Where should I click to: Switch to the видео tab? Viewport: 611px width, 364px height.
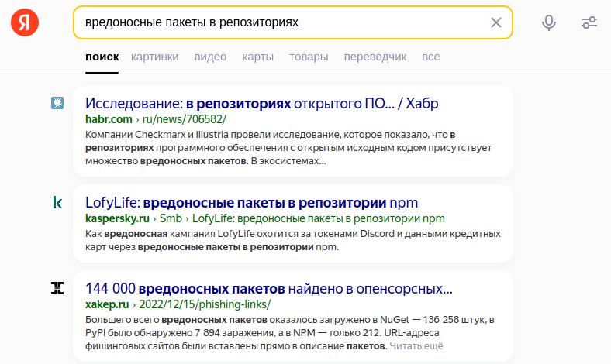tap(210, 57)
